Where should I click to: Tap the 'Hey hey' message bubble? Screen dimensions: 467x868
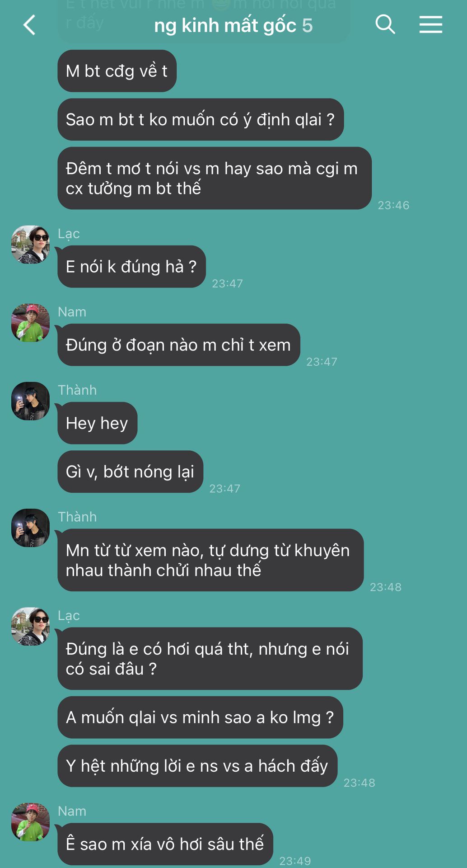pos(97,423)
